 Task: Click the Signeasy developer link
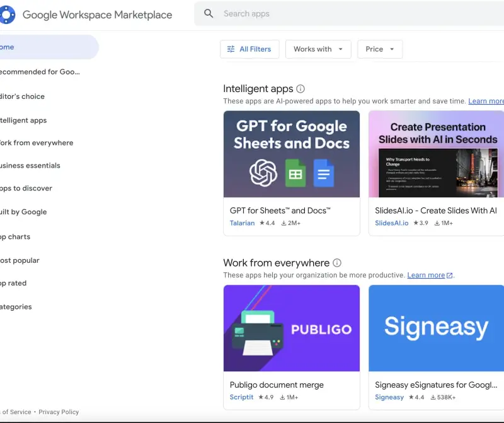pyautogui.click(x=389, y=397)
